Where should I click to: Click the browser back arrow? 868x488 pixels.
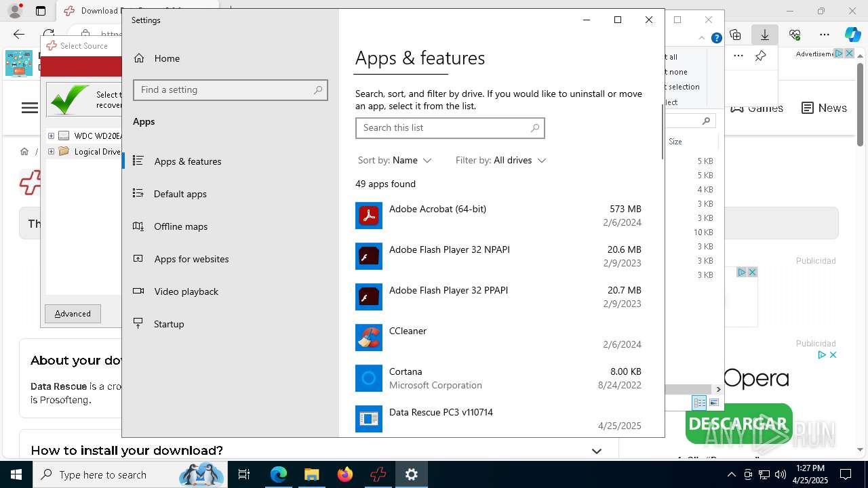pos(19,34)
